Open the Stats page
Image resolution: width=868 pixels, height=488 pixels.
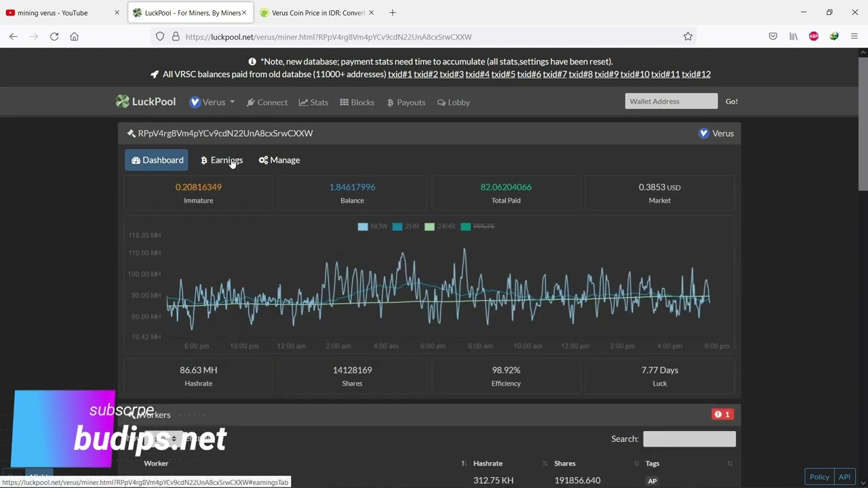click(x=314, y=102)
